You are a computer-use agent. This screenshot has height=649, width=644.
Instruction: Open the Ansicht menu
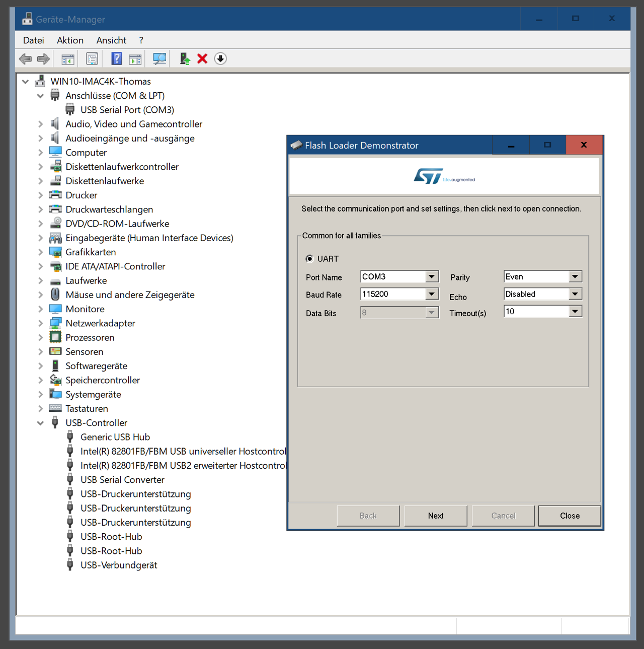pos(111,40)
